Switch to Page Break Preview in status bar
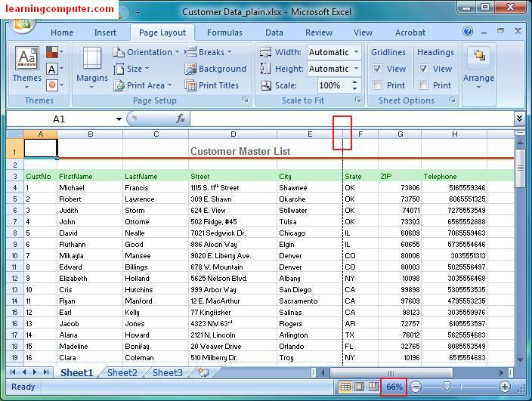The image size is (532, 401). (373, 387)
